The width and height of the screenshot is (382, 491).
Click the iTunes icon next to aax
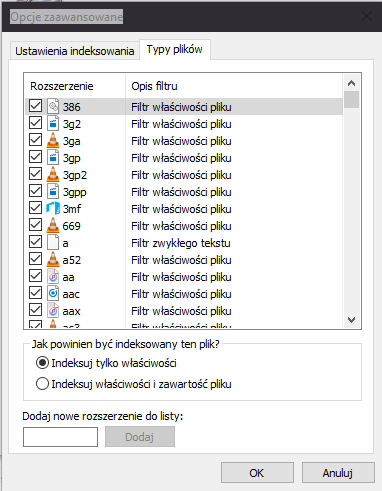tap(53, 310)
